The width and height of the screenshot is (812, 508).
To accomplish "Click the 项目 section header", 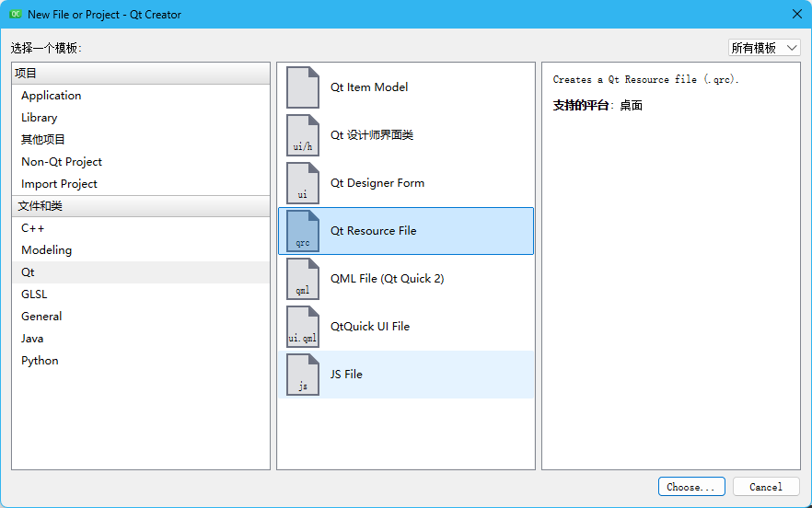I will (x=140, y=74).
